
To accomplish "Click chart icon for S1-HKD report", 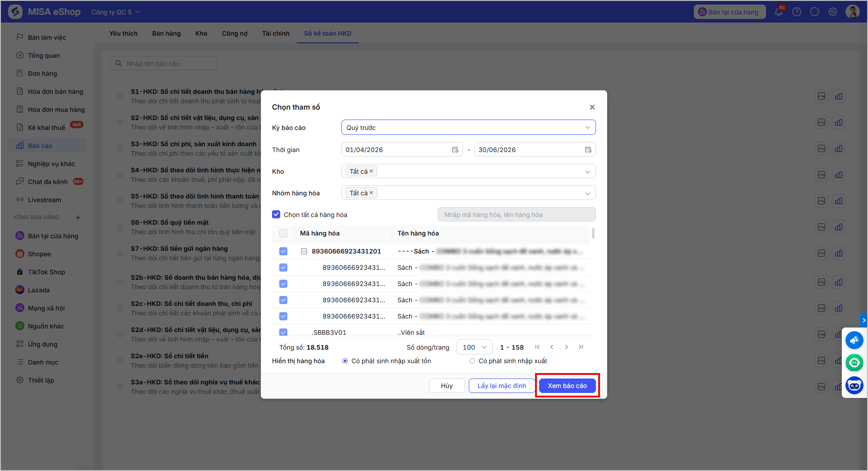I will coord(839,96).
